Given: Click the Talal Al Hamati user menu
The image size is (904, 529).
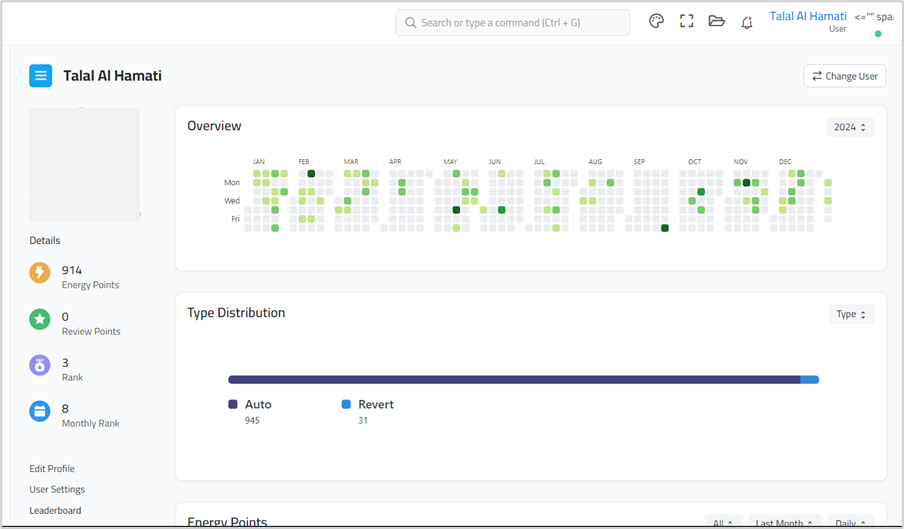Looking at the screenshot, I should [x=808, y=17].
